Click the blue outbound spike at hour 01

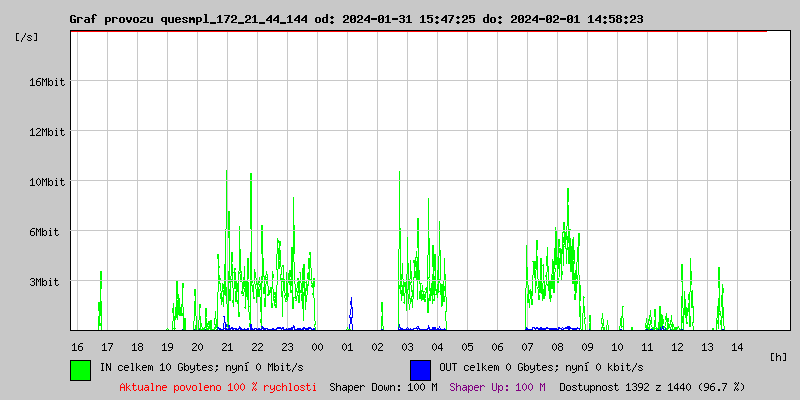pyautogui.click(x=351, y=312)
